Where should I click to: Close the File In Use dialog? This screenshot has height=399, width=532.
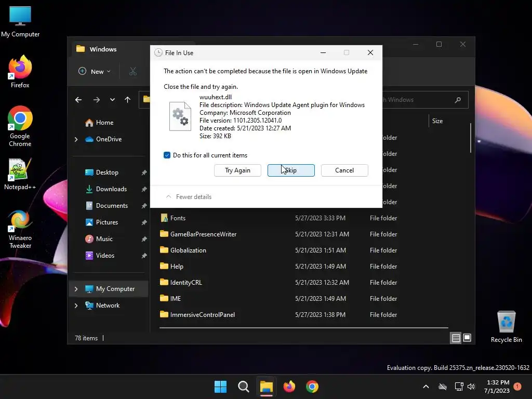point(370,52)
